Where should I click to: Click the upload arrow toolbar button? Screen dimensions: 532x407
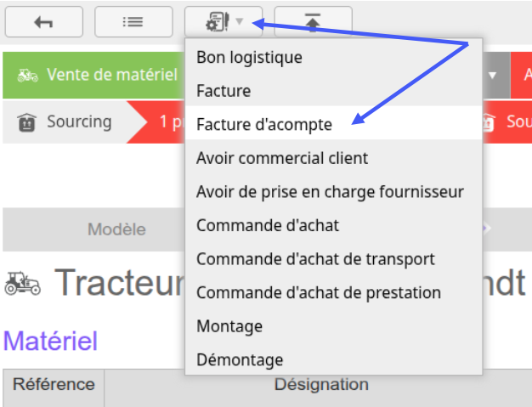click(313, 22)
